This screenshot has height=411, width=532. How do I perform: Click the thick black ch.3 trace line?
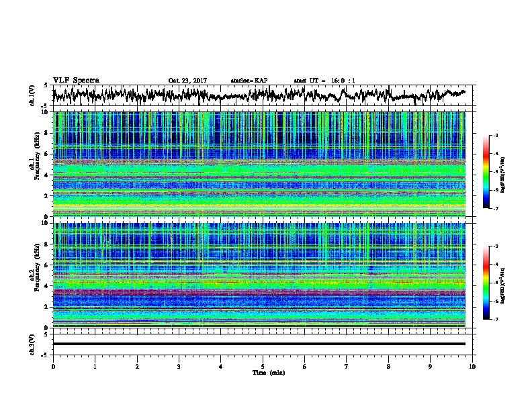click(259, 344)
